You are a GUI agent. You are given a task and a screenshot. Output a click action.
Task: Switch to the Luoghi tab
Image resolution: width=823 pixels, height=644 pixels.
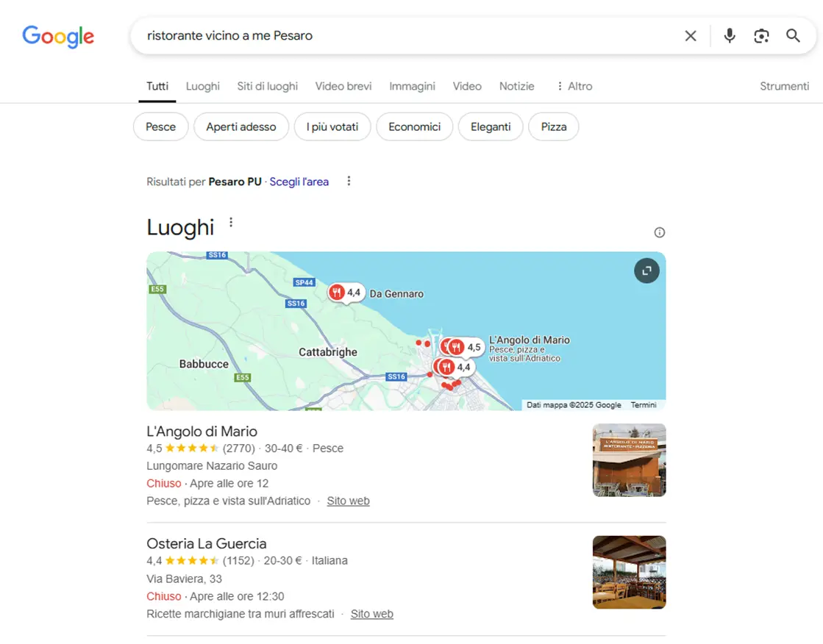202,86
